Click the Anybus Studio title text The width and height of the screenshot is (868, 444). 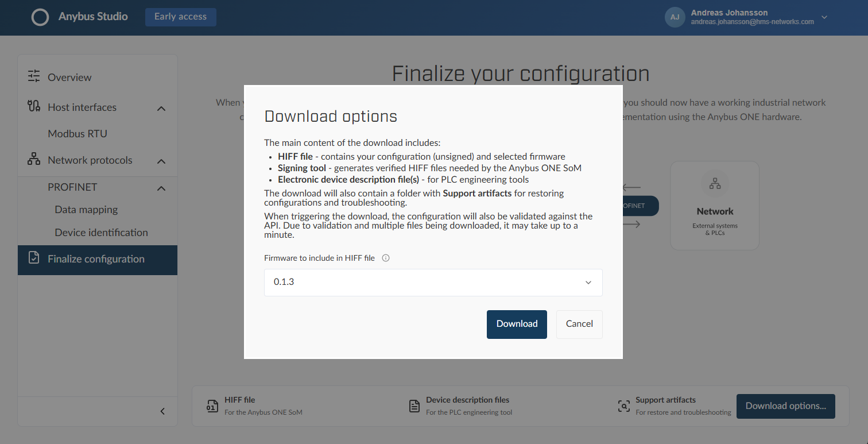click(x=93, y=17)
